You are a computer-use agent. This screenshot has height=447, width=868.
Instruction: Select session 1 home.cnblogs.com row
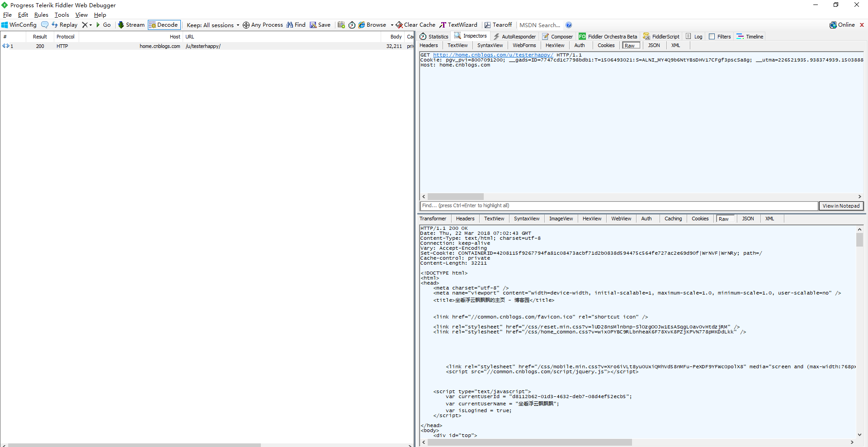207,46
